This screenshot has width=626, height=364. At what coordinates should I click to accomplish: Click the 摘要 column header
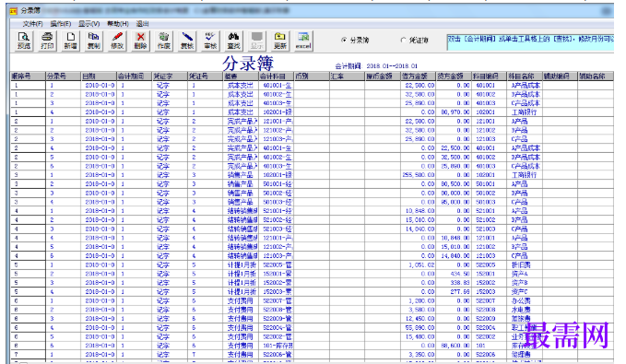pyautogui.click(x=241, y=76)
